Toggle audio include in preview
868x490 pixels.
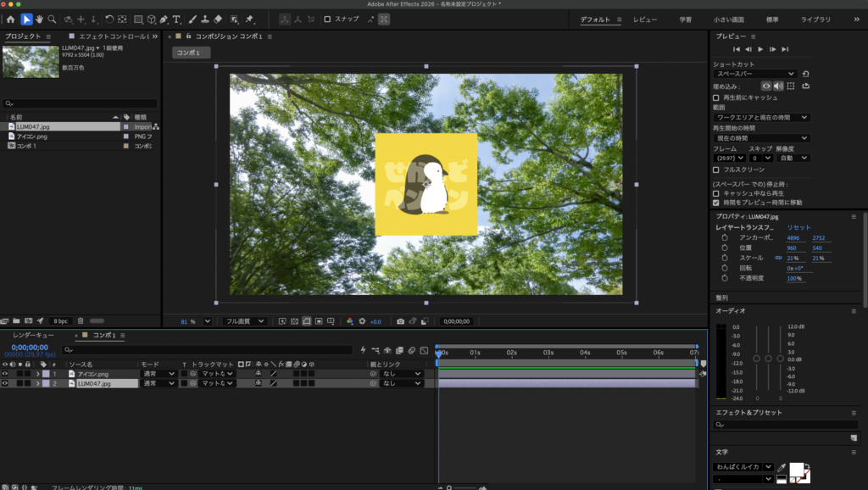click(778, 86)
